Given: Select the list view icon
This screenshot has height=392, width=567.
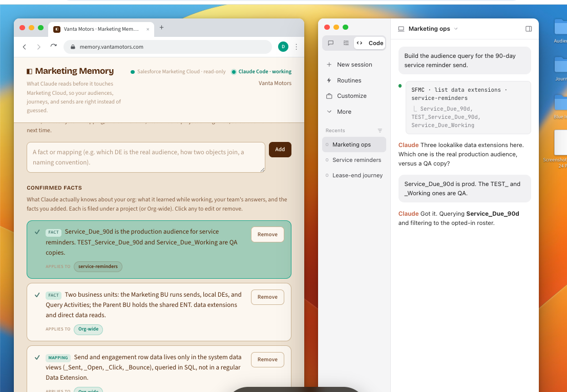Looking at the screenshot, I should coord(346,43).
